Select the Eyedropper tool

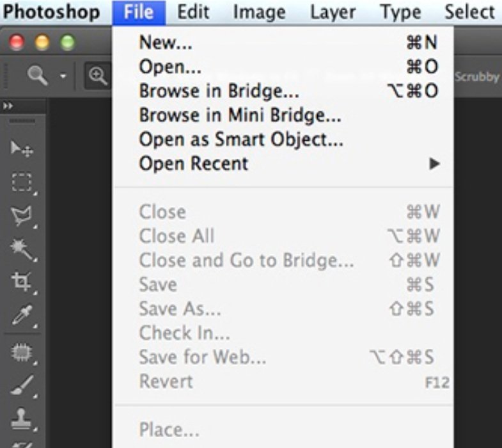pos(22,315)
